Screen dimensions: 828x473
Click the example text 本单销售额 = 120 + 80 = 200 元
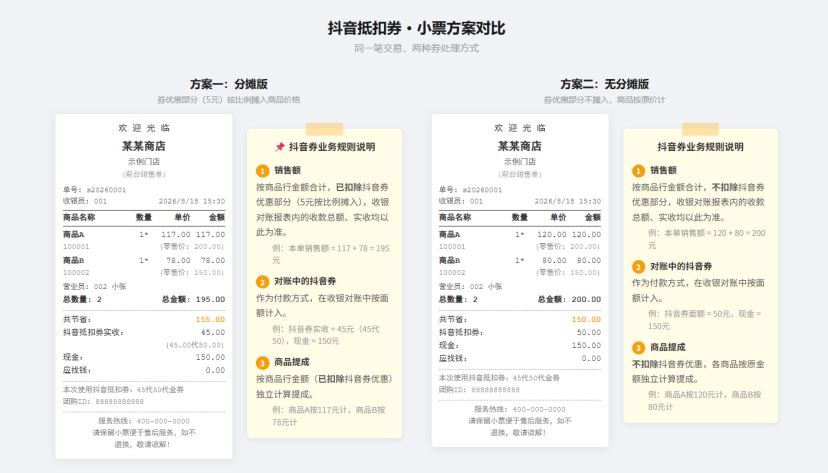[707, 239]
